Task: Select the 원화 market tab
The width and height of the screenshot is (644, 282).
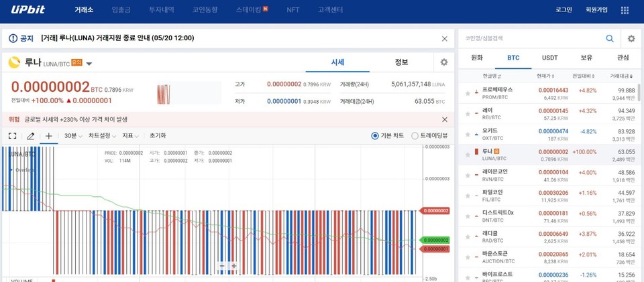Action: 477,58
